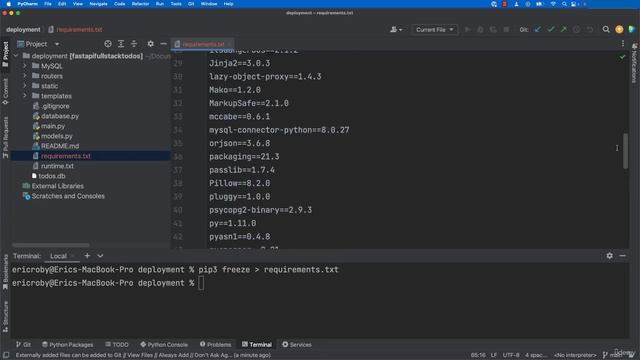This screenshot has width=640, height=360.
Task: Select README.md in project tree
Action: tap(60, 146)
